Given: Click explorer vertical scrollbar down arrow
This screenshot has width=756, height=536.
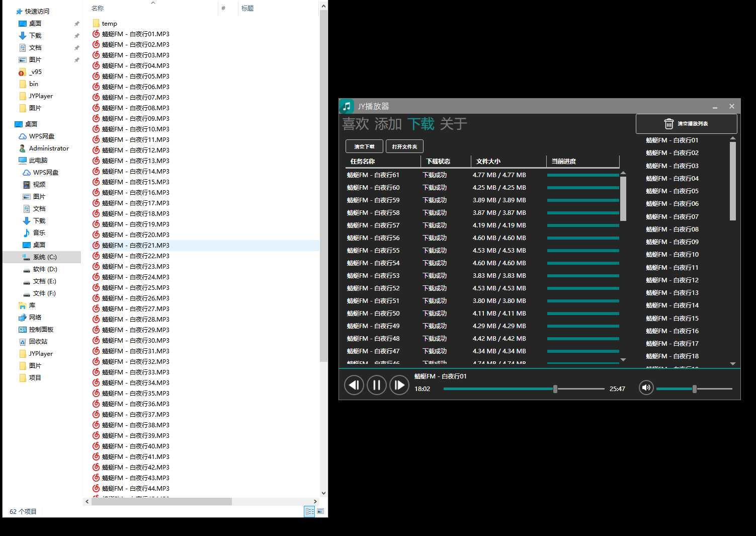Looking at the screenshot, I should [x=324, y=493].
